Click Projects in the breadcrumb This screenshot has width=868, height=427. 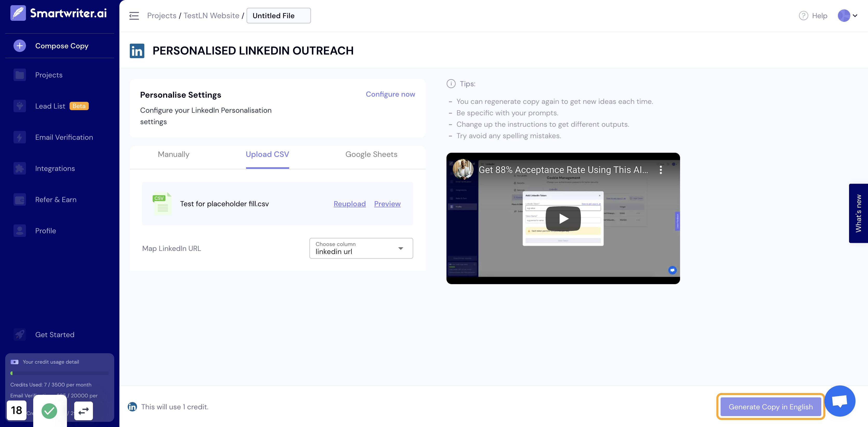pyautogui.click(x=162, y=16)
